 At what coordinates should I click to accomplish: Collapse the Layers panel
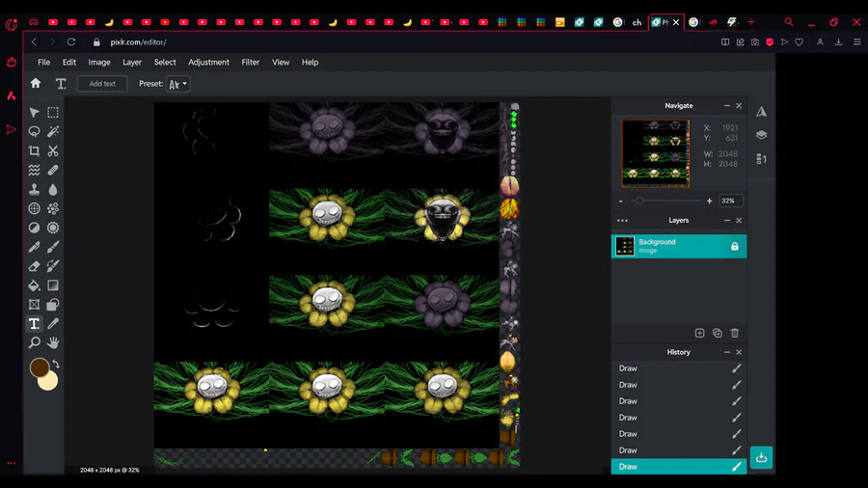pos(727,220)
